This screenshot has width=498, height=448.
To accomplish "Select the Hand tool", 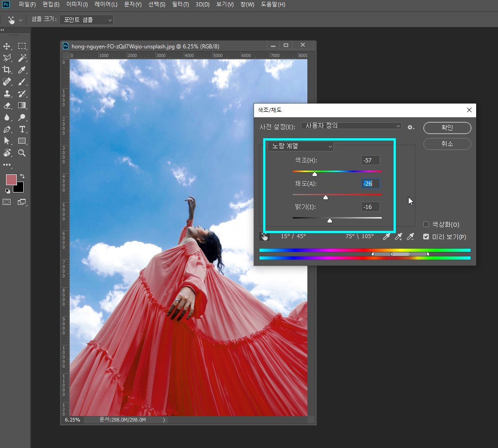I will click(x=7, y=153).
